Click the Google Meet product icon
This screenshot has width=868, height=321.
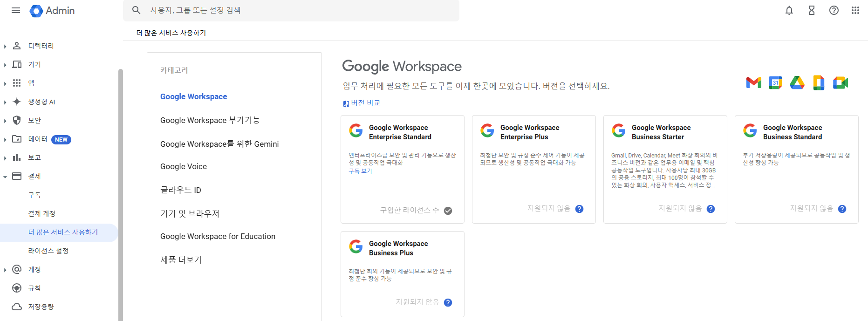841,83
